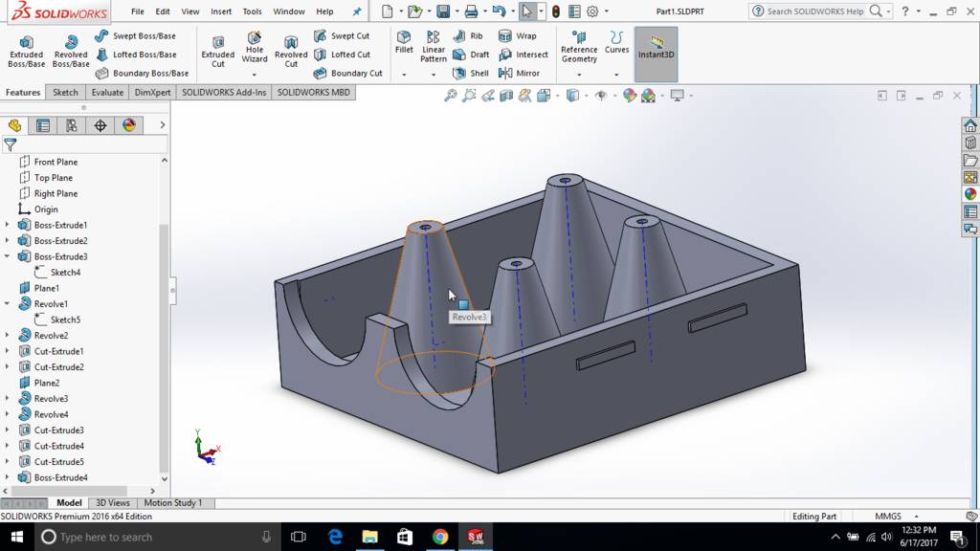980x551 pixels.
Task: Choose Boundary Boss/Base feature
Action: 142,73
